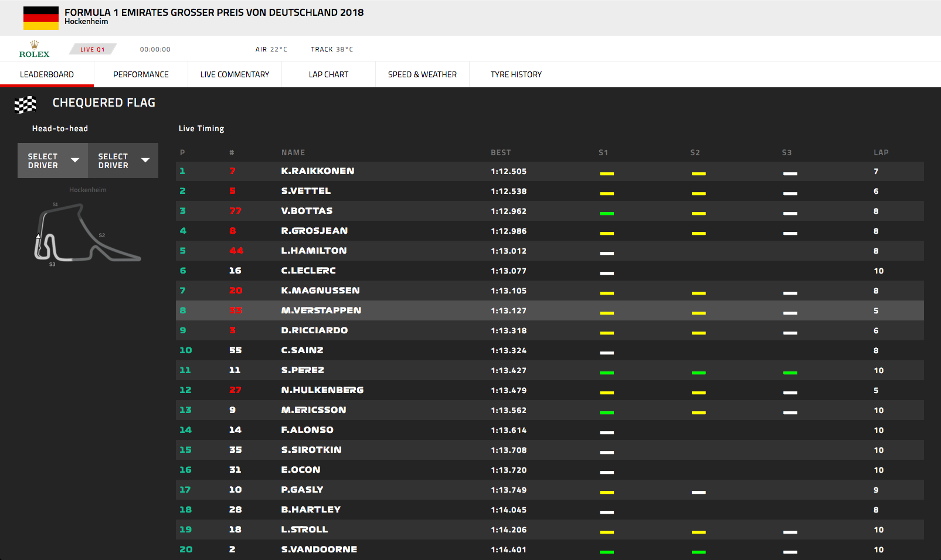Switch to the Performance tab

141,74
